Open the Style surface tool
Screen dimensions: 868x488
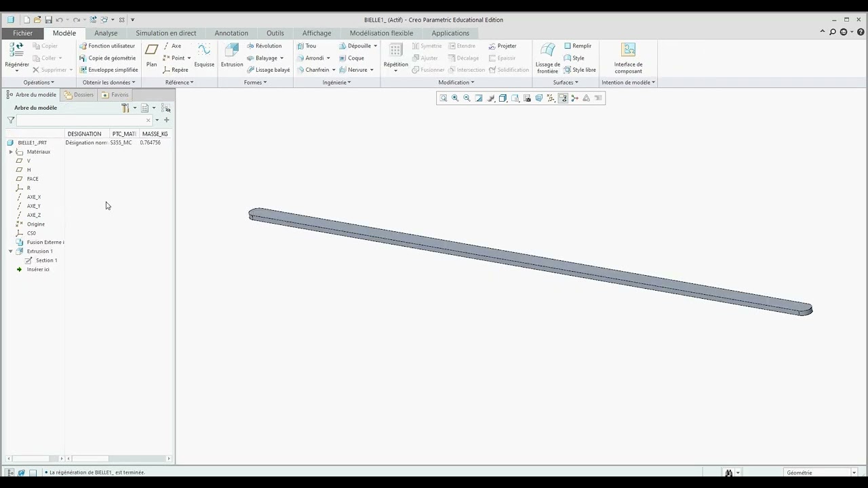[x=574, y=58]
